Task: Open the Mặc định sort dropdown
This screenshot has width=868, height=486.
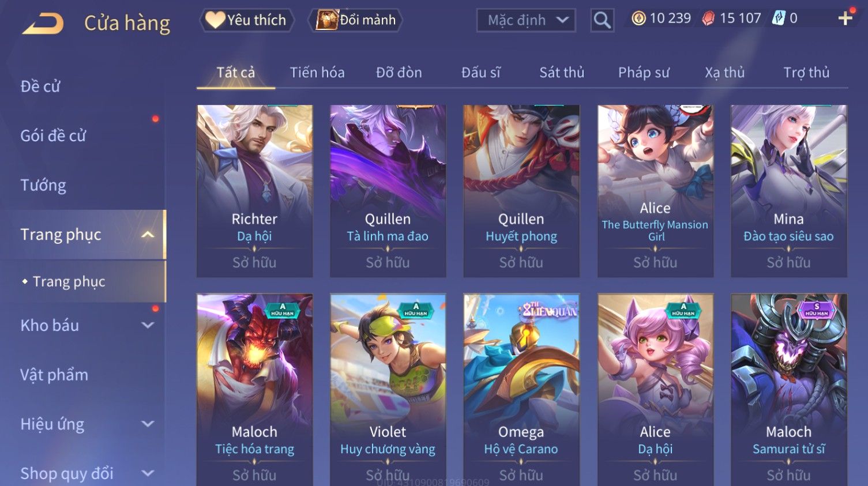Action: [526, 20]
